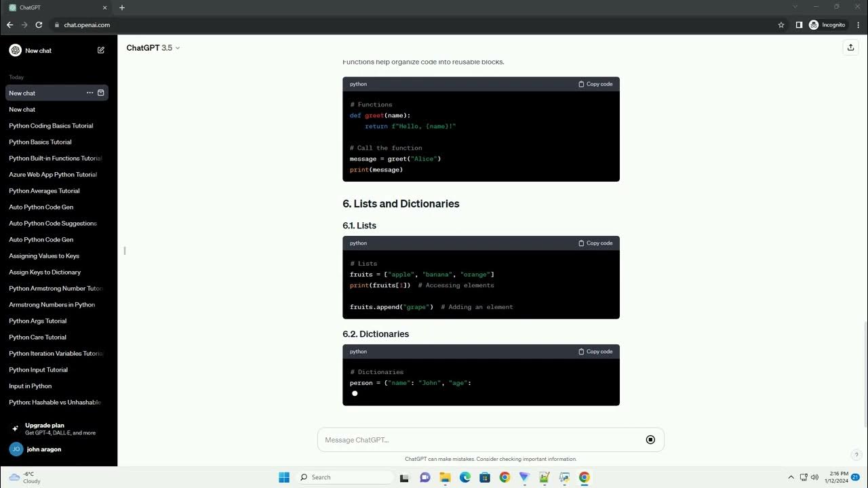The height and width of the screenshot is (488, 868).
Task: Open the Python Coding Basics Tutorial chat
Action: (x=57, y=125)
